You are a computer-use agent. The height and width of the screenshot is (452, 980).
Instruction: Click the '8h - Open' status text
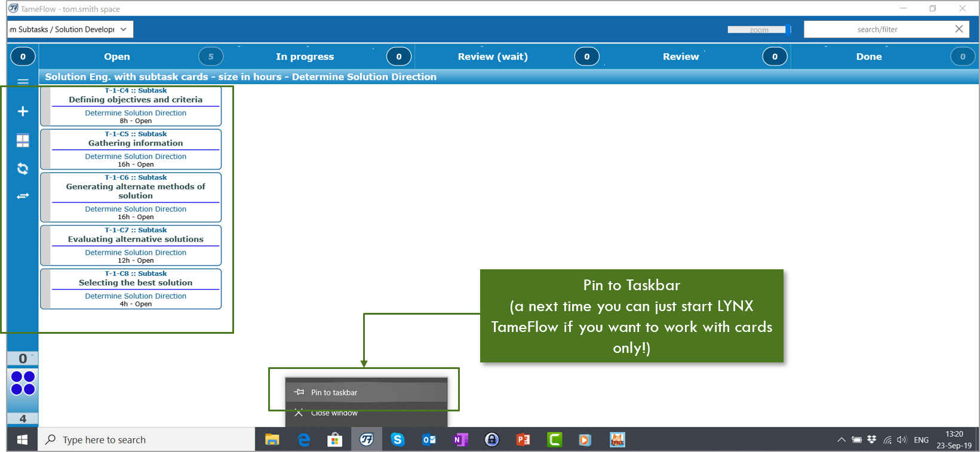coord(136,121)
